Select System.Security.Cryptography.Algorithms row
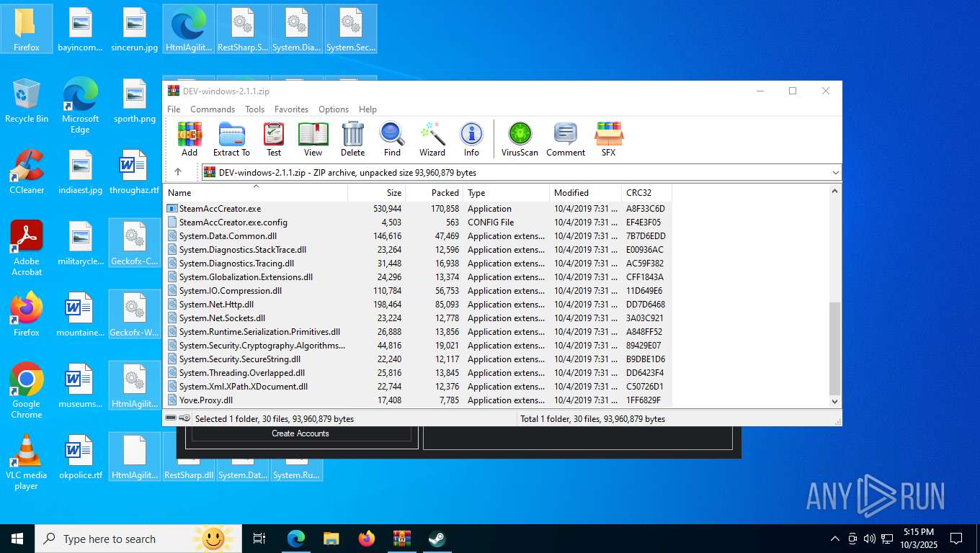Image resolution: width=980 pixels, height=553 pixels. pos(418,346)
